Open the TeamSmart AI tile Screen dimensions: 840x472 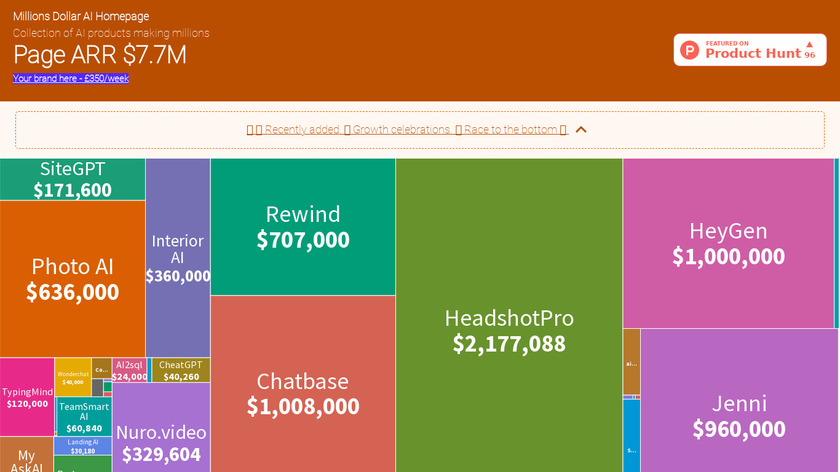(x=84, y=417)
